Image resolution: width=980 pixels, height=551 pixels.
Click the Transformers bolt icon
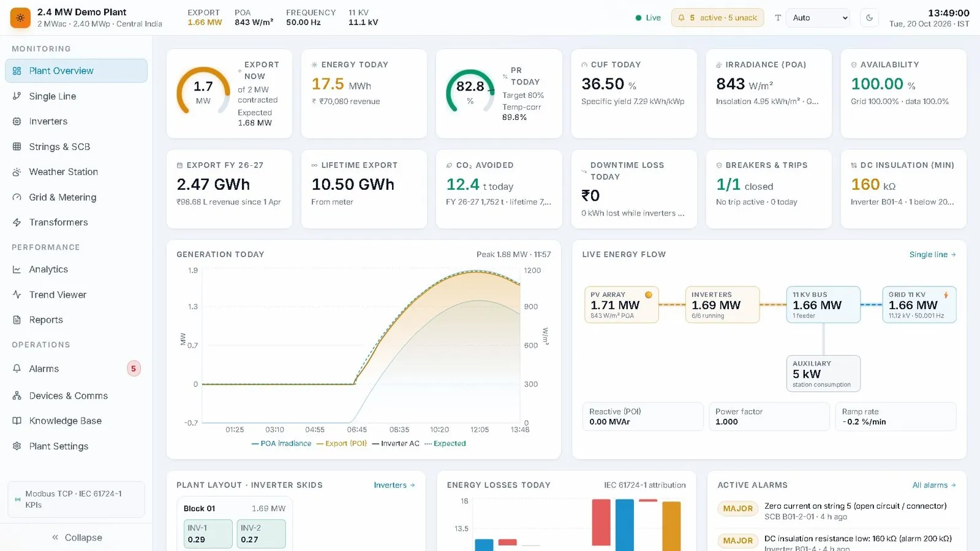[x=17, y=222]
